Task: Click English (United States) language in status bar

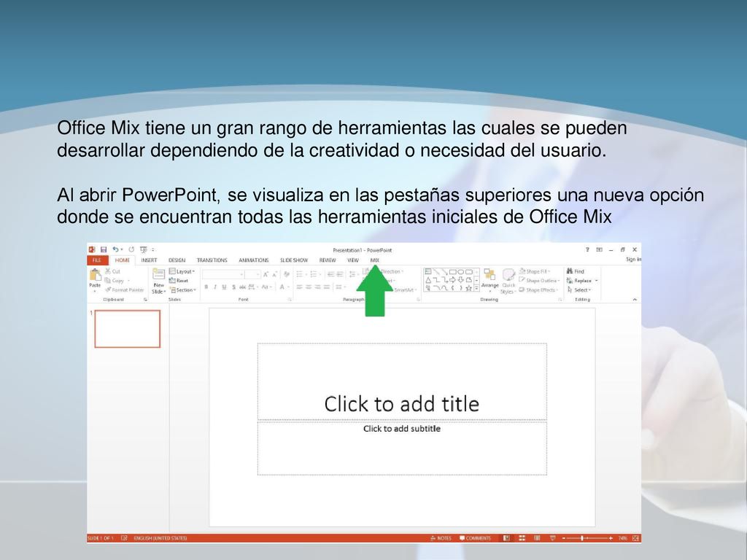Action: point(160,538)
